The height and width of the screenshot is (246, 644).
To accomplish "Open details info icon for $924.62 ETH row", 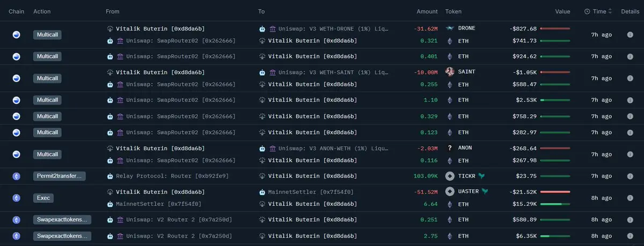I will [630, 56].
